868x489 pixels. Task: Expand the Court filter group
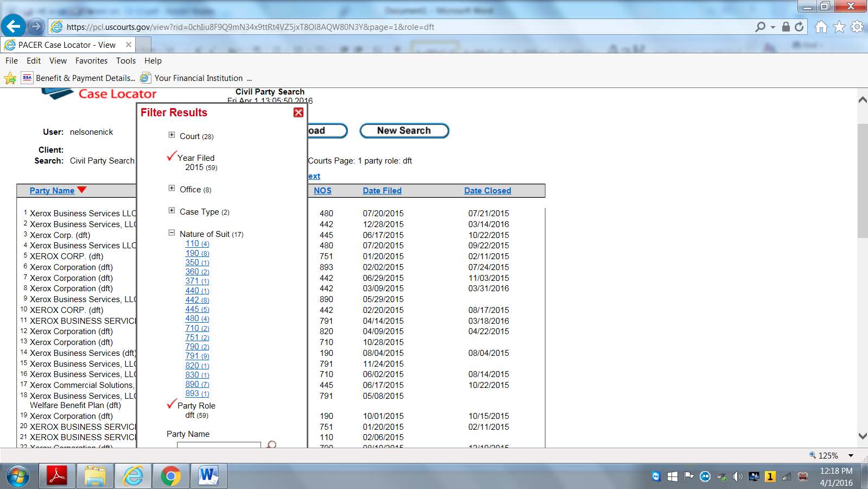172,135
